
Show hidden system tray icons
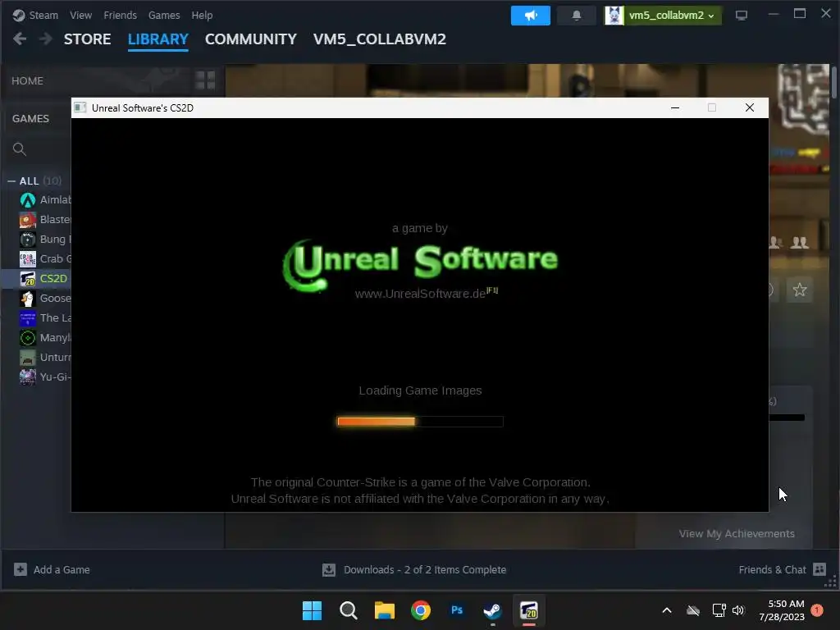click(666, 610)
